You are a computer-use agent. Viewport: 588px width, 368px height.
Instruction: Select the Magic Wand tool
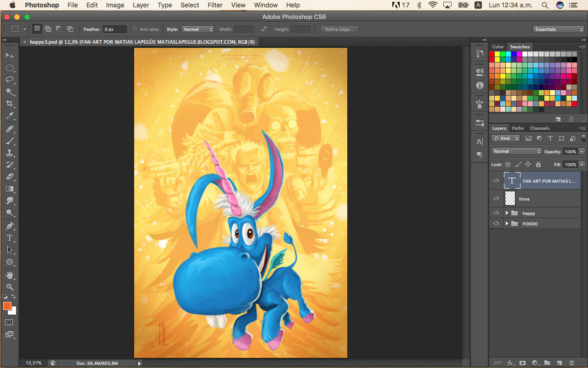click(x=10, y=92)
